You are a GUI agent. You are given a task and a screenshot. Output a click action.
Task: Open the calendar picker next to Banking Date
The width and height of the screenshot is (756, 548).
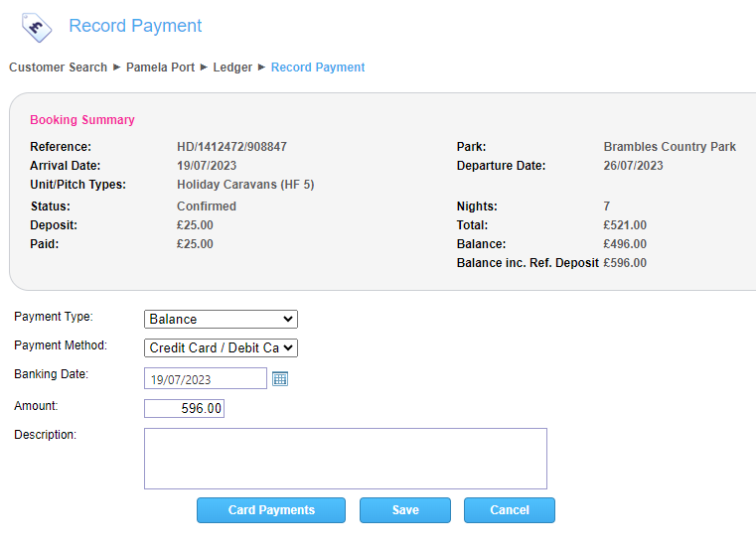pos(280,378)
